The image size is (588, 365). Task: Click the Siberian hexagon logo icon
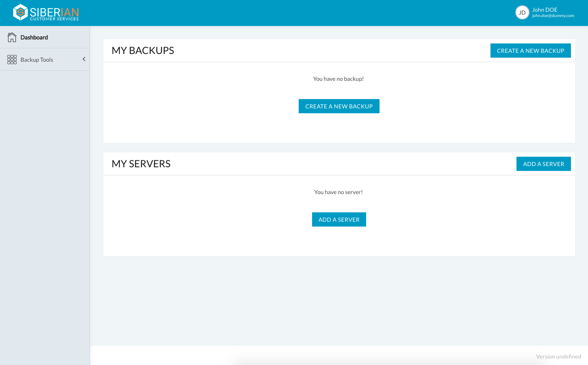[x=20, y=12]
